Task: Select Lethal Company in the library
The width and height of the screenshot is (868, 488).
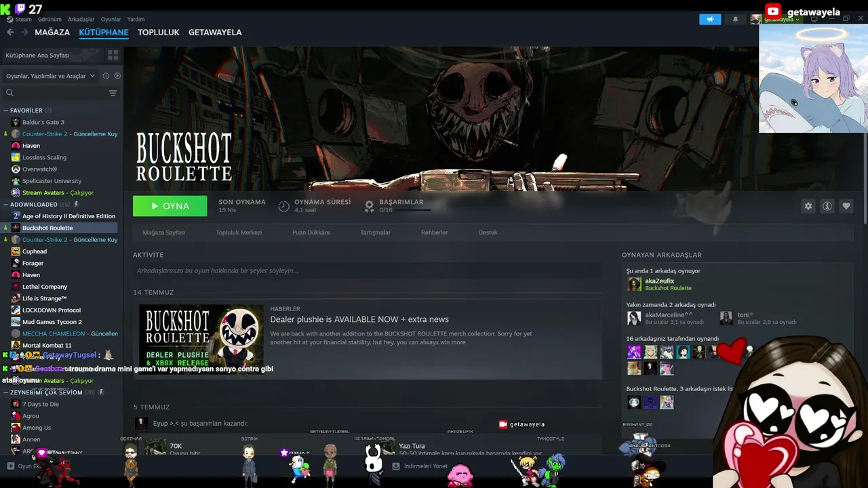Action: tap(45, 287)
